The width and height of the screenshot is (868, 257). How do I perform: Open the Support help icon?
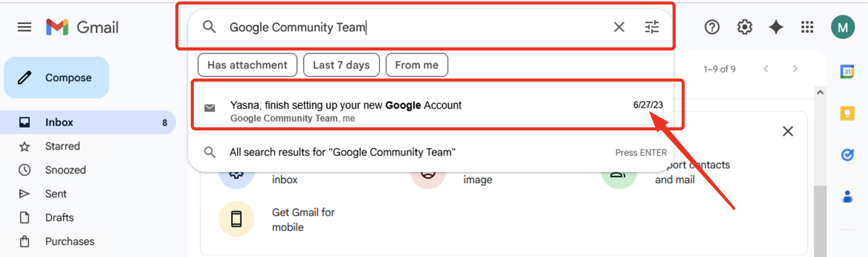(712, 27)
